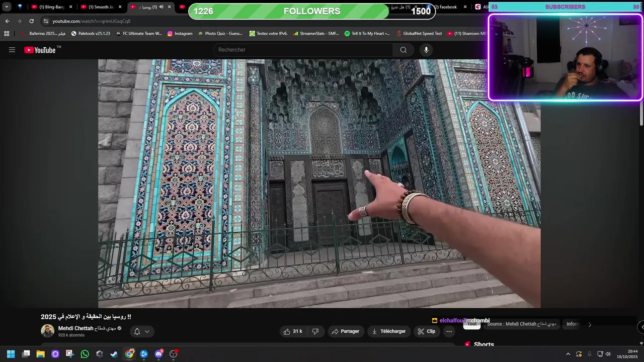Create a Clip with the scissors button
644x362 pixels.
tap(426, 331)
